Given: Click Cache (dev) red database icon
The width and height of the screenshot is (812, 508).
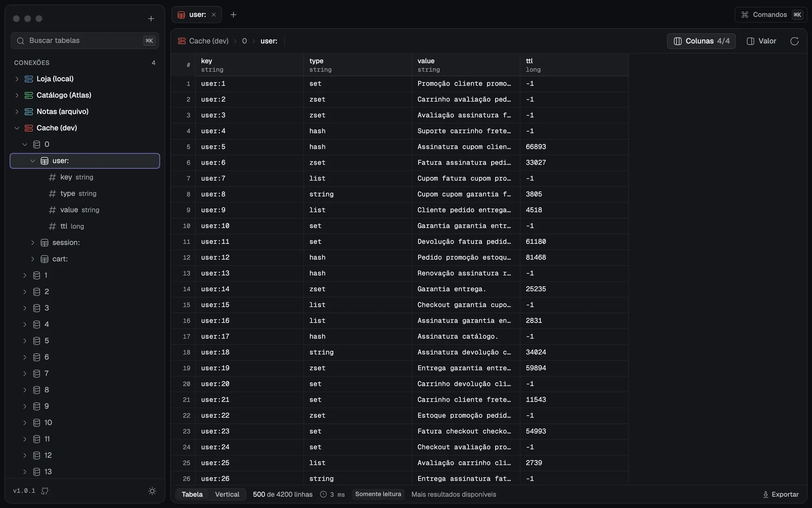Looking at the screenshot, I should (x=28, y=128).
